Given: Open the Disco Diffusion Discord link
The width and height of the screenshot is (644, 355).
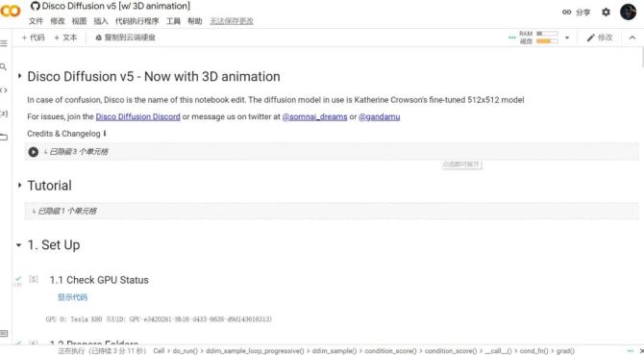Looking at the screenshot, I should 138,116.
